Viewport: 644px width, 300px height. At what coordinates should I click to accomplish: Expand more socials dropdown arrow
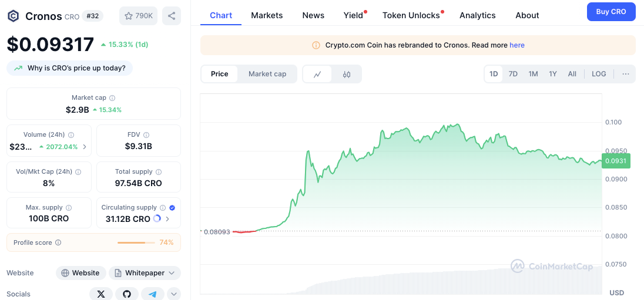pyautogui.click(x=174, y=294)
